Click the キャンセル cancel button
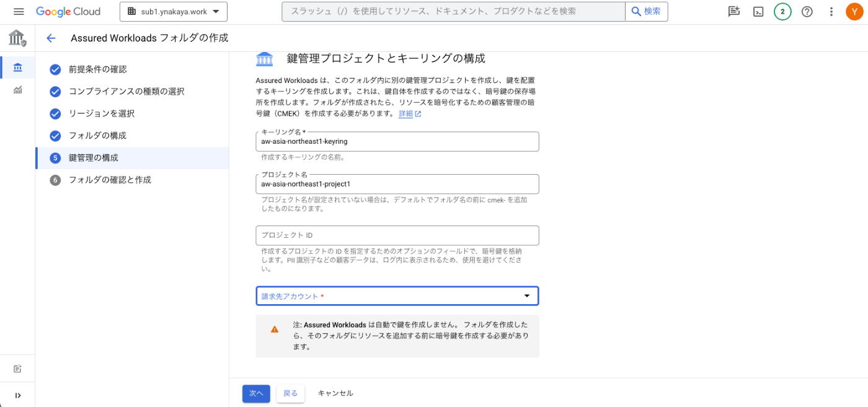Viewport: 868px width, 407px height. pos(335,393)
